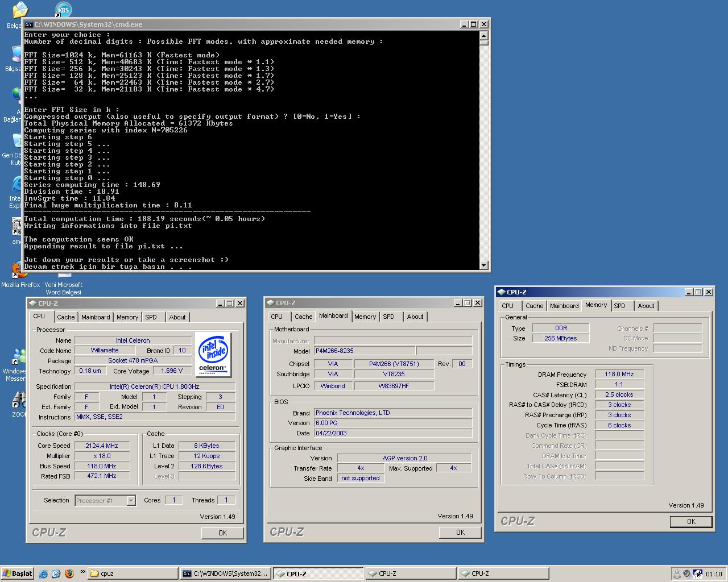Open Mainboard tab in CPU window

click(x=96, y=317)
